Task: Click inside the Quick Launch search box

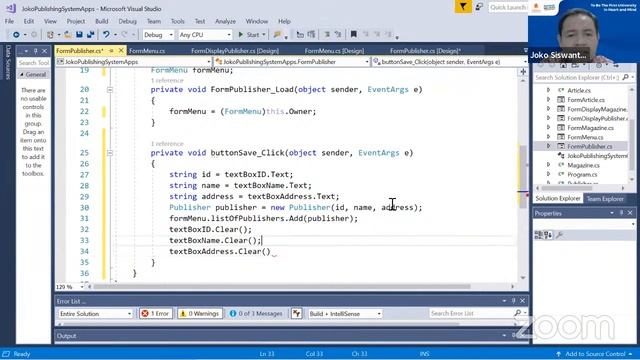Action: (508, 7)
